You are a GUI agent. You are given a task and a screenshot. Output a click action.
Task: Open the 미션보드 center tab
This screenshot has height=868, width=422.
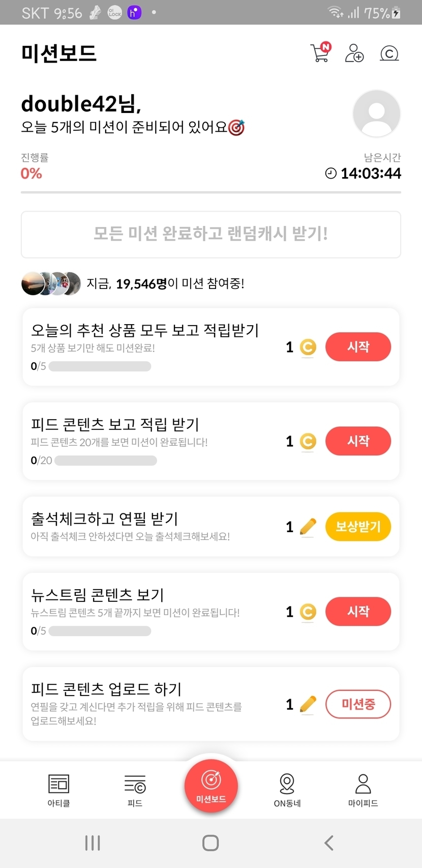(211, 785)
